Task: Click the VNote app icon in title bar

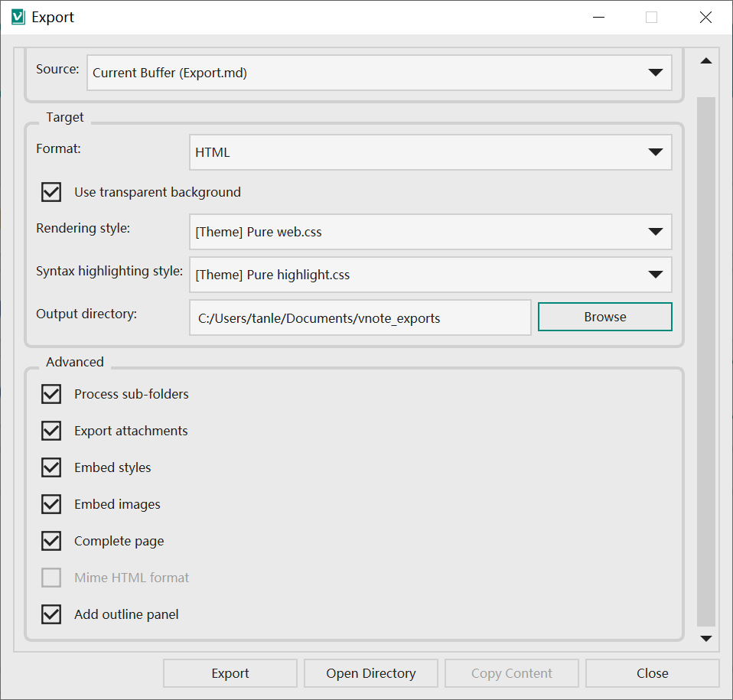Action: (x=18, y=18)
